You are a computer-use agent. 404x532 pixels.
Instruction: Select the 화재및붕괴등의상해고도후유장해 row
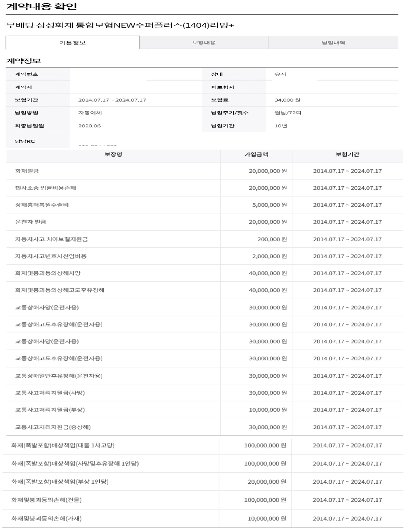[205, 290]
